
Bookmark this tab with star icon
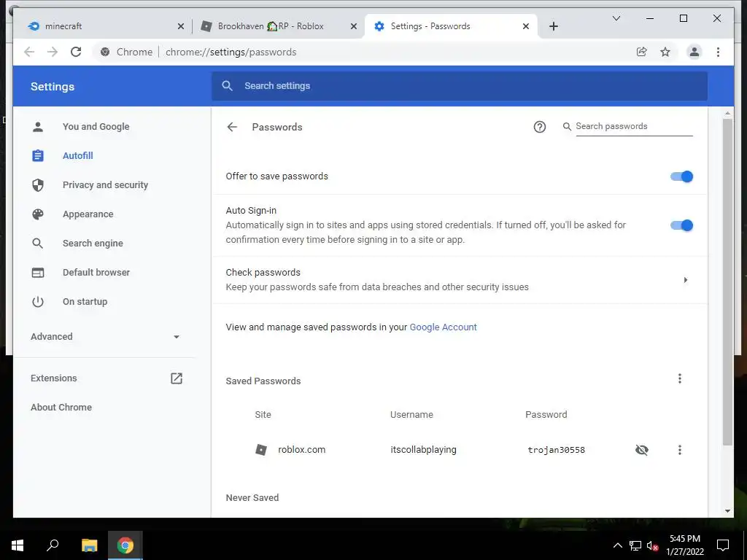[665, 52]
